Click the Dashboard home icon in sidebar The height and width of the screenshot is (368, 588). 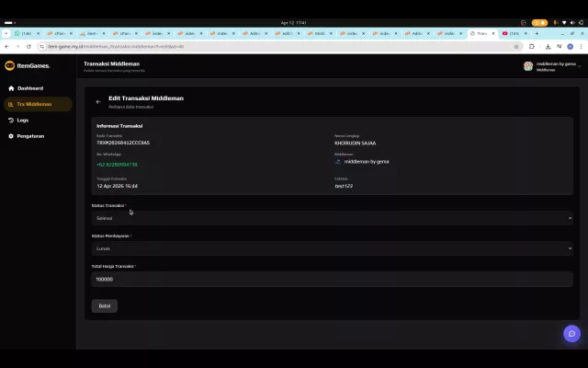click(x=11, y=88)
